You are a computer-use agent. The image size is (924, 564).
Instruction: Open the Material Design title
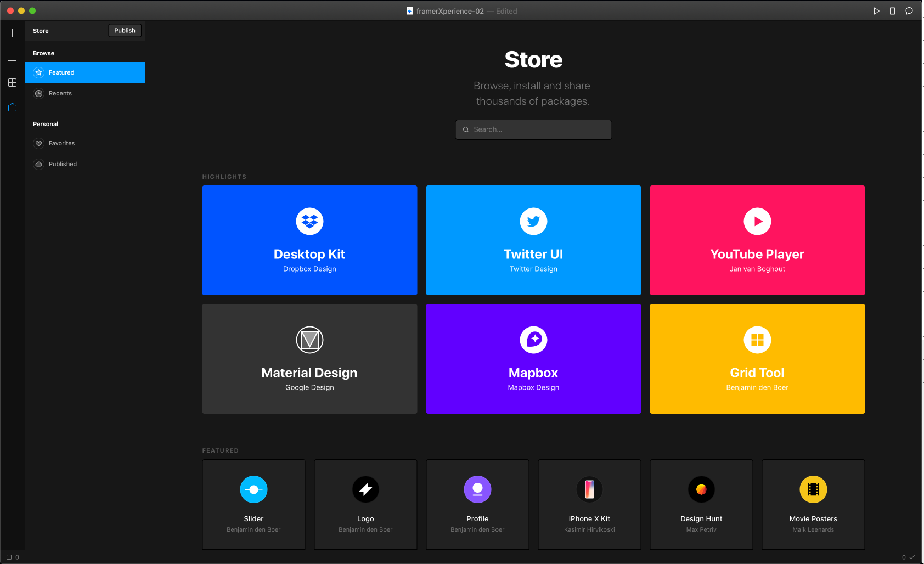309,373
